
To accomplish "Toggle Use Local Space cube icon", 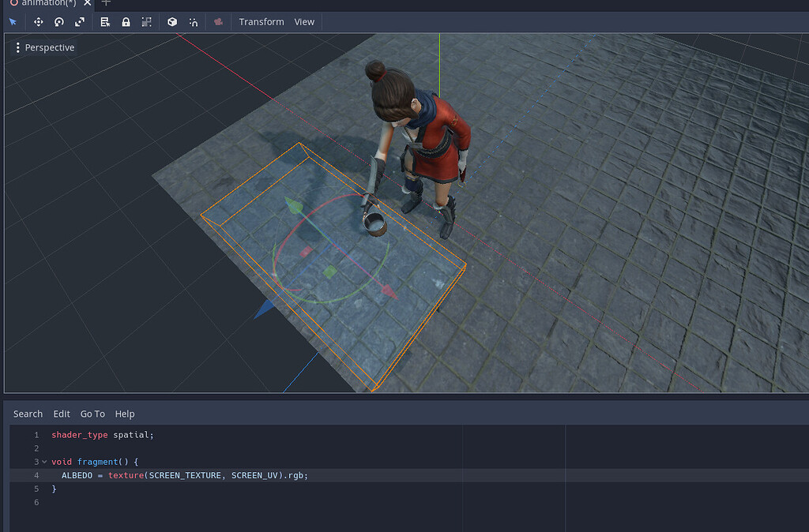I will coord(172,22).
